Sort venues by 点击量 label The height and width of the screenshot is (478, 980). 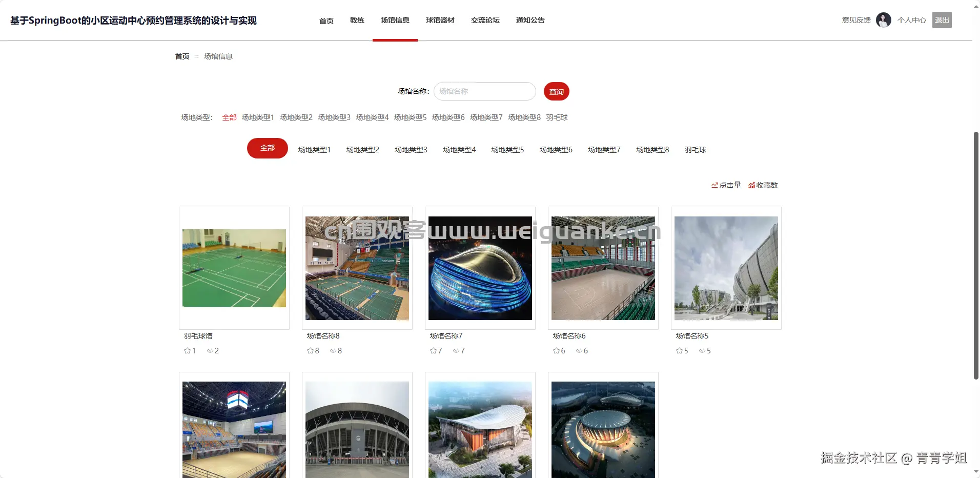coord(730,185)
